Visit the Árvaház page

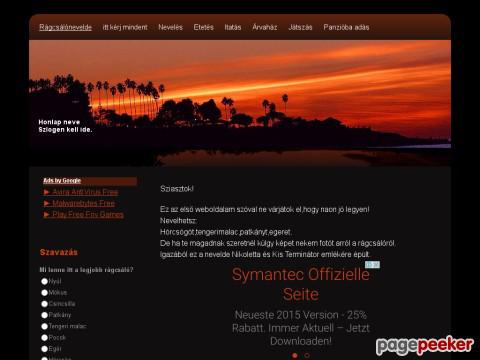click(x=265, y=27)
